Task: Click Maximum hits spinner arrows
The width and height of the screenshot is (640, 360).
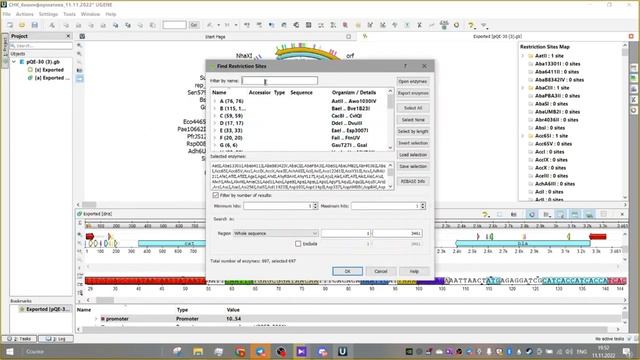Action: 423,206
